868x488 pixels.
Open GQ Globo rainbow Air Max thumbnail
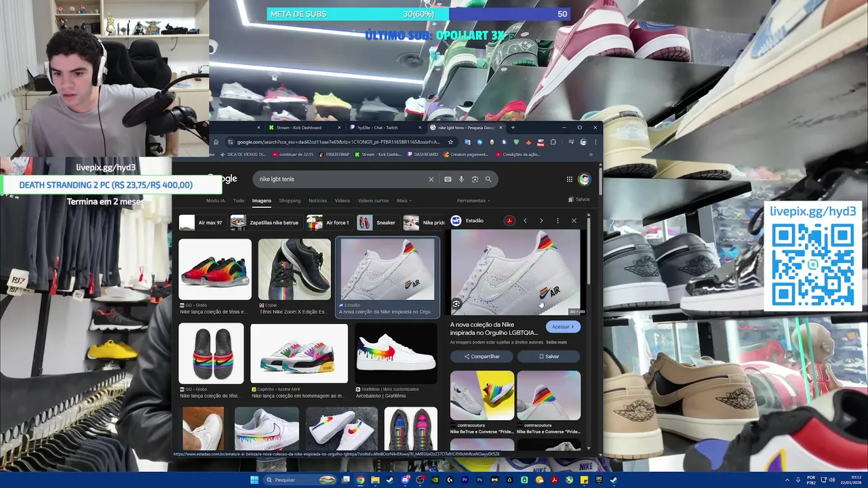[215, 270]
